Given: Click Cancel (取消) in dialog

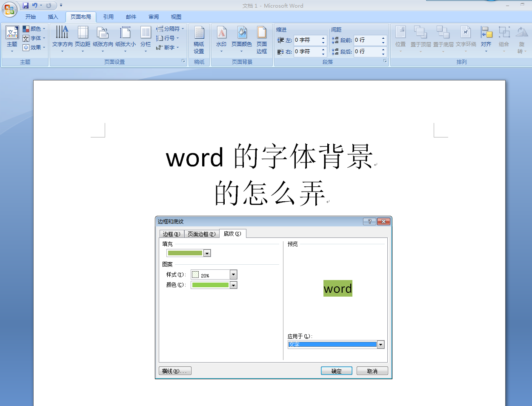Looking at the screenshot, I should 372,371.
